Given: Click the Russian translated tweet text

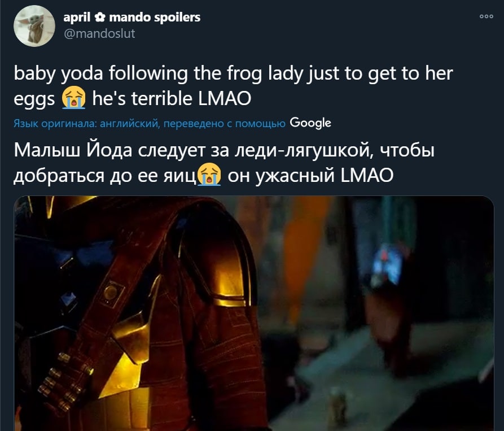Looking at the screenshot, I should tap(224, 163).
